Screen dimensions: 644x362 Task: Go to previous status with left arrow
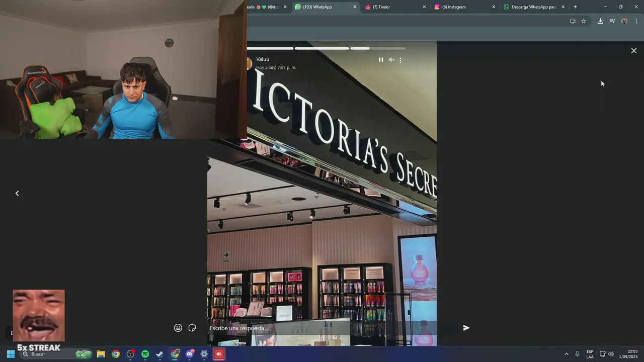pyautogui.click(x=17, y=194)
